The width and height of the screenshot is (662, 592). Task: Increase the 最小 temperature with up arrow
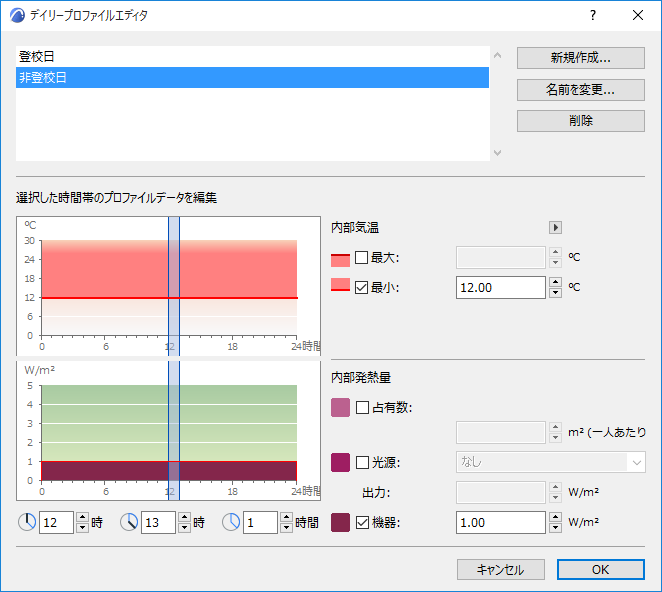555,282
